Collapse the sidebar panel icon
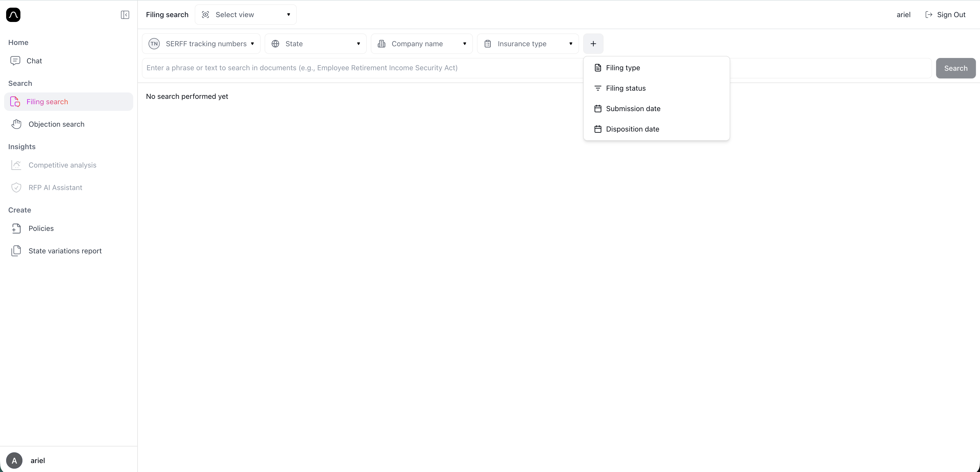 pyautogui.click(x=125, y=15)
